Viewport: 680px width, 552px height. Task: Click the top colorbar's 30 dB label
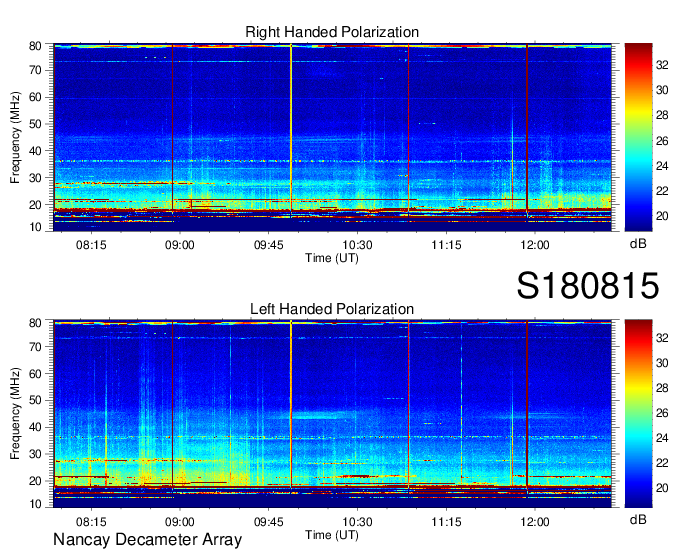662,90
